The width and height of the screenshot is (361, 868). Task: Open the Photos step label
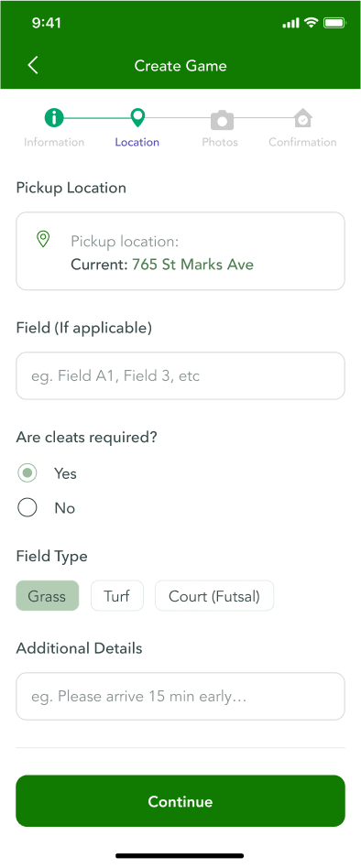(220, 142)
